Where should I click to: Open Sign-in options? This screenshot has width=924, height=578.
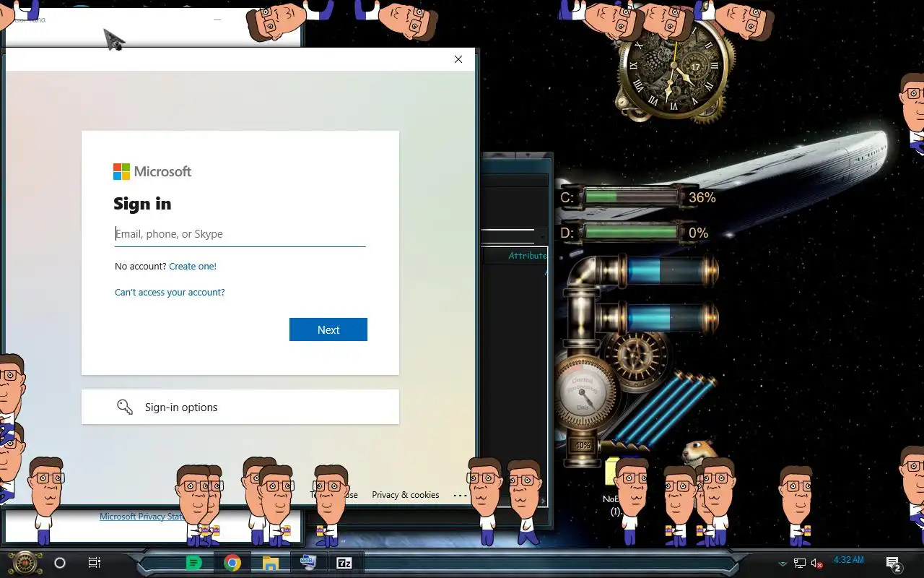[x=240, y=407]
